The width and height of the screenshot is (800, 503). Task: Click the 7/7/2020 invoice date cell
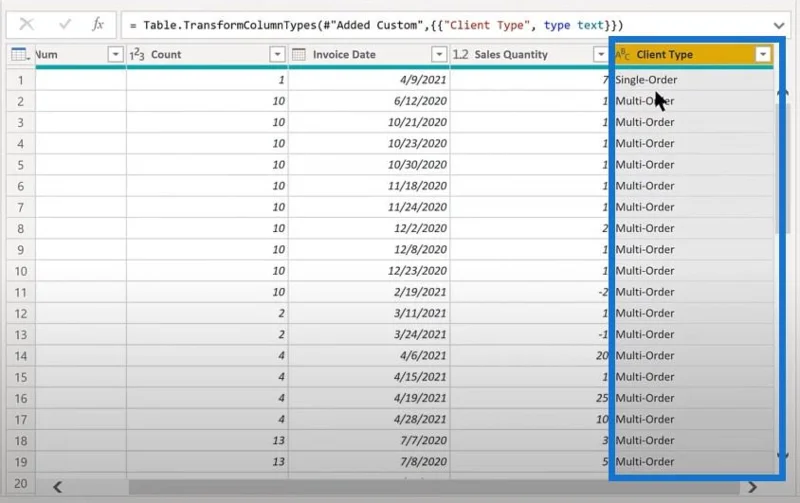pyautogui.click(x=369, y=440)
